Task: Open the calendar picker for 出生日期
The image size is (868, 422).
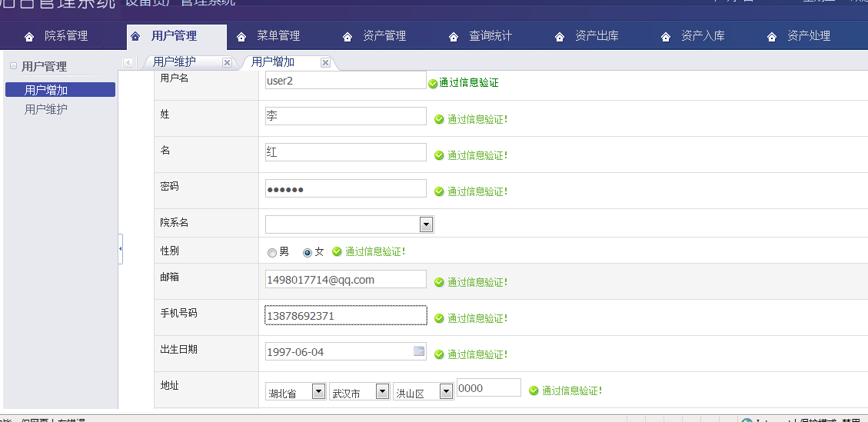Action: point(419,351)
